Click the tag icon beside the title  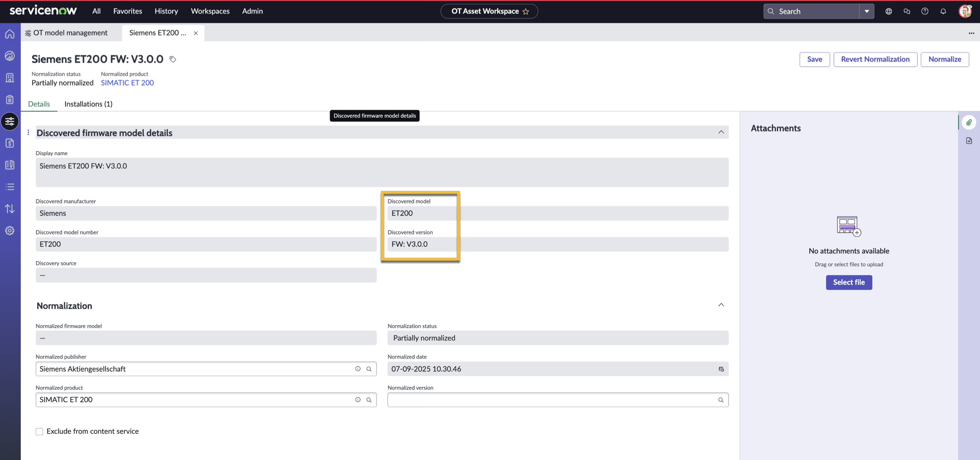click(173, 59)
